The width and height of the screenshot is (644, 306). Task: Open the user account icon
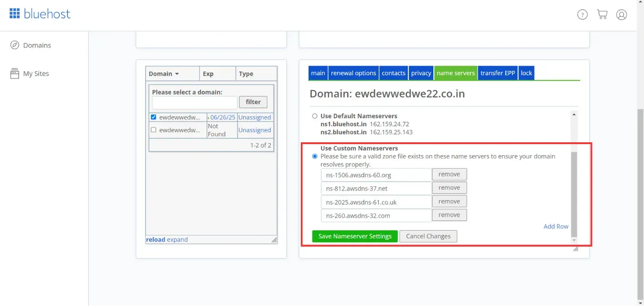tap(622, 15)
